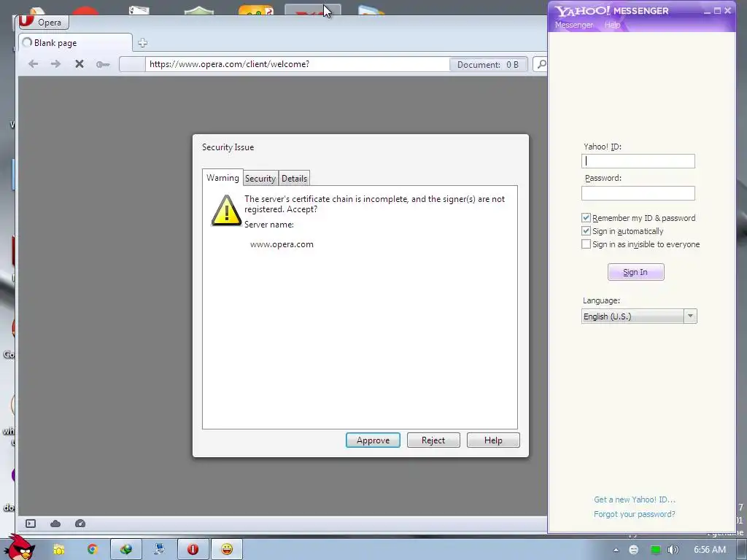This screenshot has height=560, width=747.
Task: Toggle Sign in automatically checkbox
Action: tap(586, 231)
